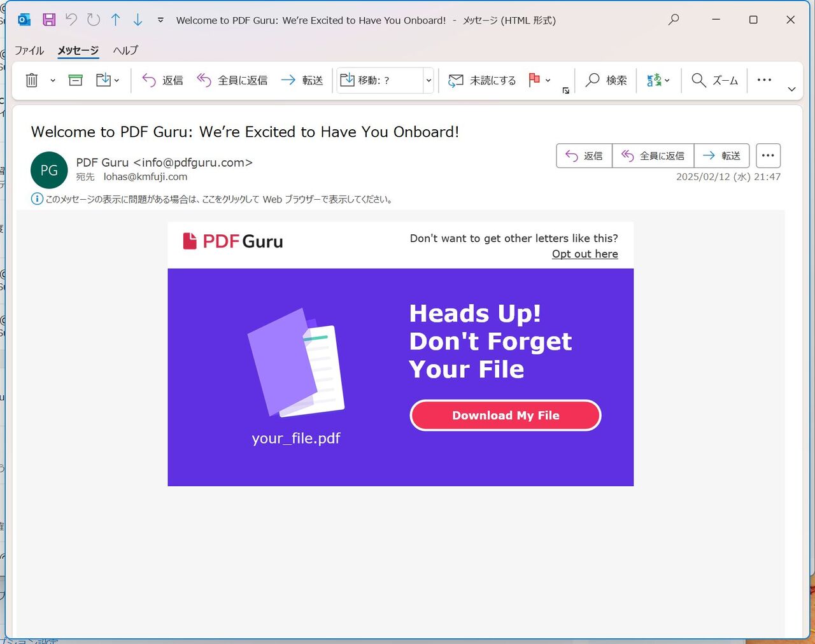815x644 pixels.
Task: Click the Opt out here link
Action: tap(585, 254)
